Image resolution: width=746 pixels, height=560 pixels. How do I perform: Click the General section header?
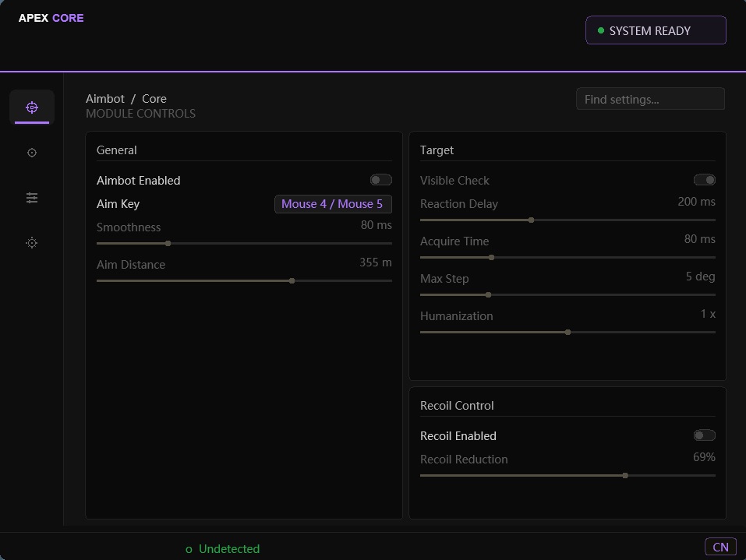(117, 150)
